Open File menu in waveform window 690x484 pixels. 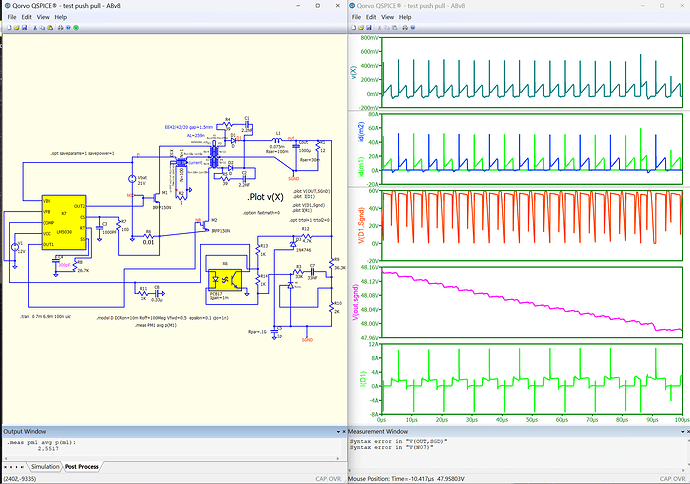tap(356, 17)
